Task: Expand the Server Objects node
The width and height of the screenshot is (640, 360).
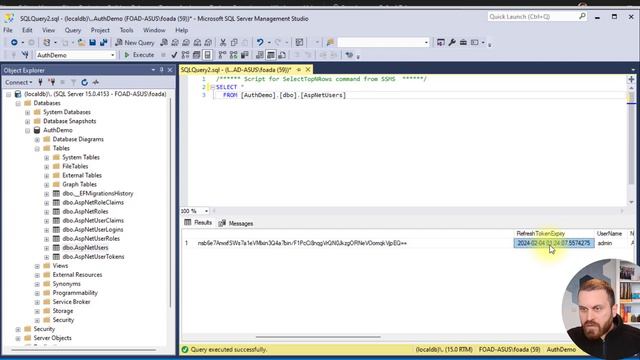Action: (x=18, y=338)
